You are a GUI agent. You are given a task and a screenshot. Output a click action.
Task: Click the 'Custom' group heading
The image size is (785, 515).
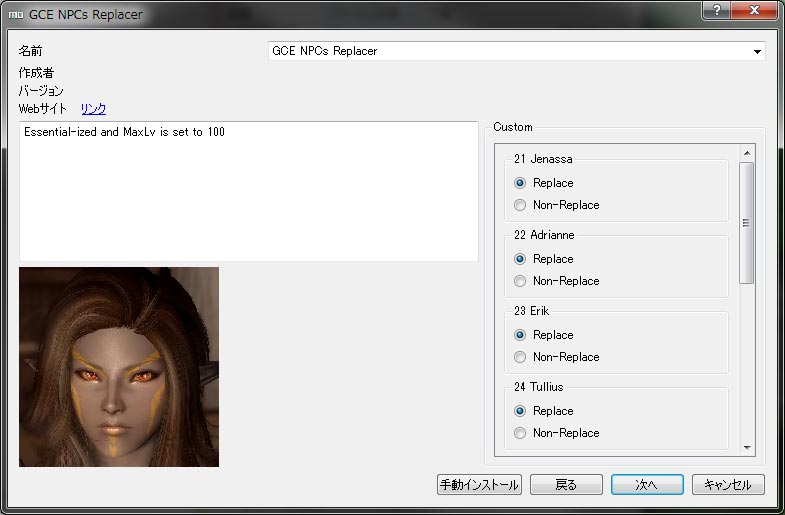(x=513, y=127)
